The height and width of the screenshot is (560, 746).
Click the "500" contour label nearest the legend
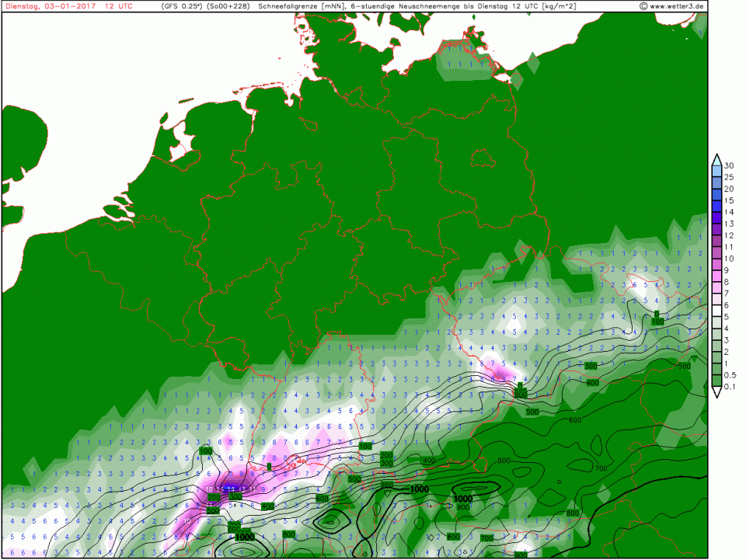pyautogui.click(x=685, y=366)
